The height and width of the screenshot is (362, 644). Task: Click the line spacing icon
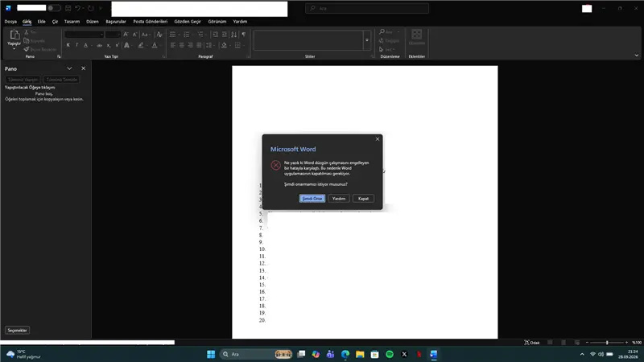click(209, 45)
